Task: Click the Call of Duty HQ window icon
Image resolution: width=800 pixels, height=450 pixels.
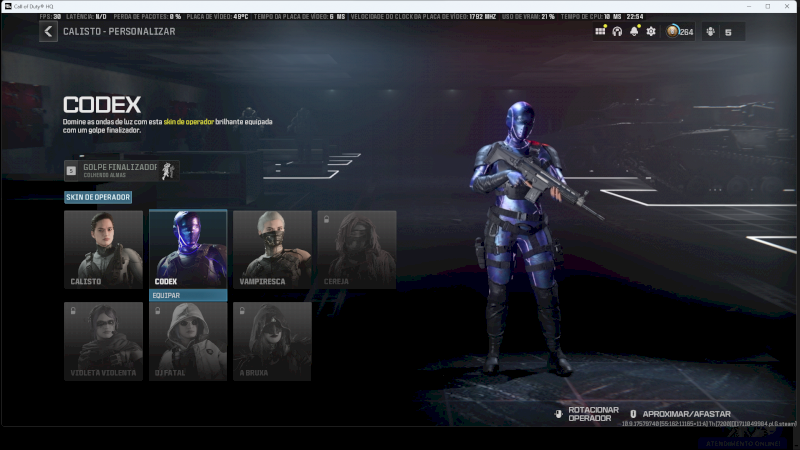Action: (x=8, y=6)
